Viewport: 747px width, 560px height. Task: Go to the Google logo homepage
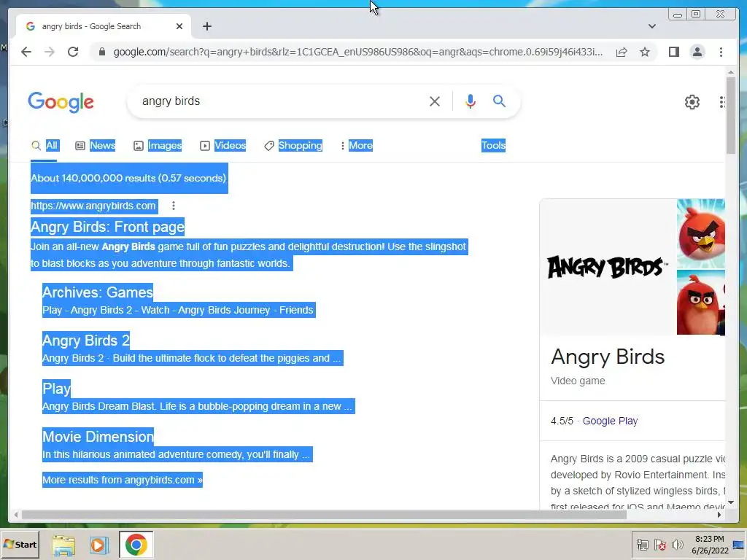61,102
